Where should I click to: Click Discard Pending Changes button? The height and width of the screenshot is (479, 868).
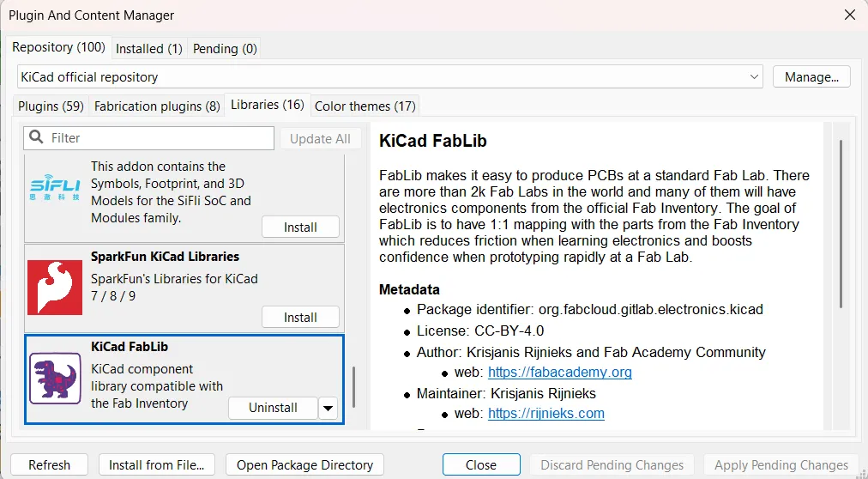[x=612, y=464]
